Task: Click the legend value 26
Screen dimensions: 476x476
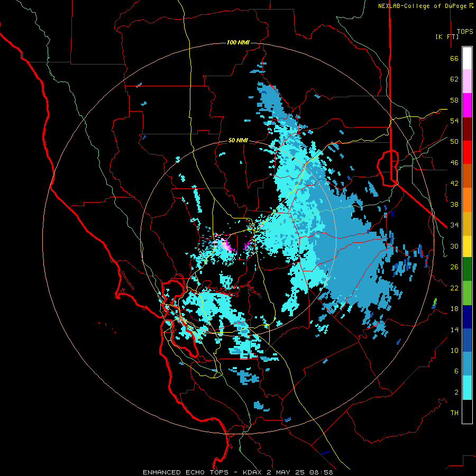Action: (454, 267)
